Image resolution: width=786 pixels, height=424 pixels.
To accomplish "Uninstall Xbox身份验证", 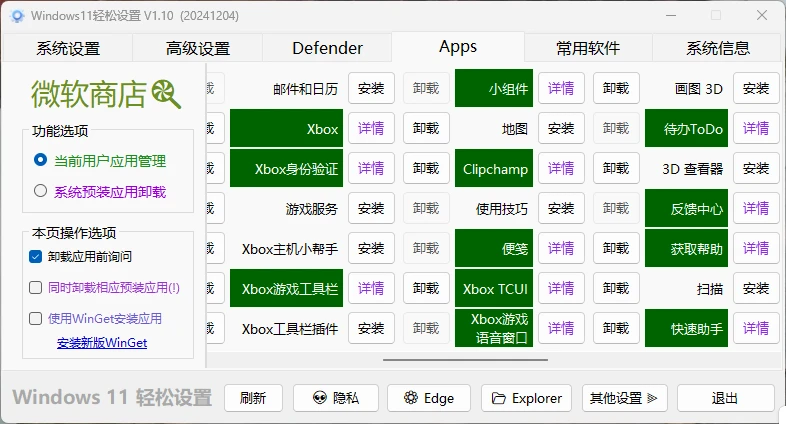I will [426, 168].
